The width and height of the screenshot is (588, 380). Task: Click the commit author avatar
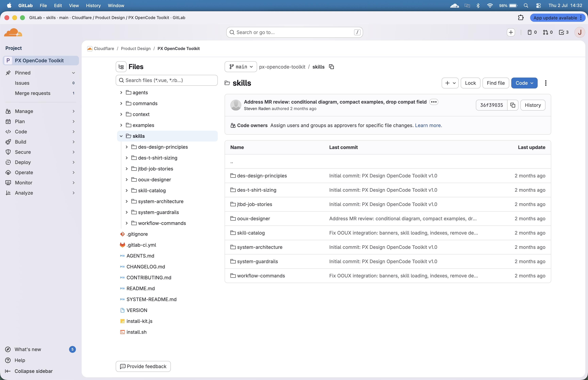click(x=236, y=105)
